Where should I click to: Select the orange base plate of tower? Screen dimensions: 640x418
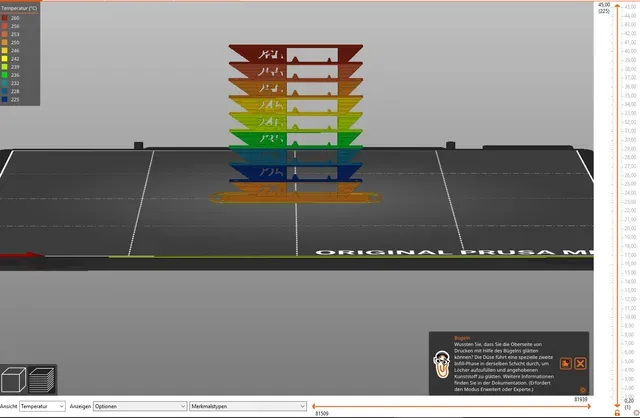(x=296, y=198)
